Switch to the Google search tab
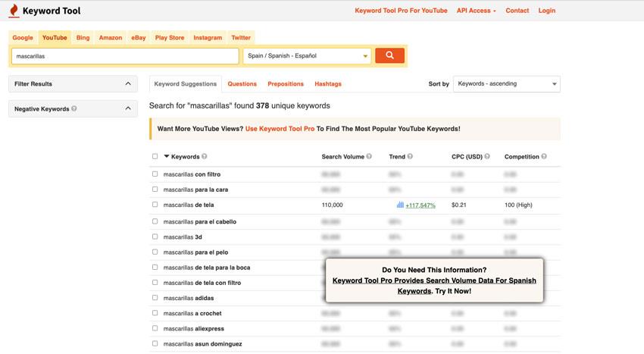Viewport: 644px width, 354px height. click(23, 37)
